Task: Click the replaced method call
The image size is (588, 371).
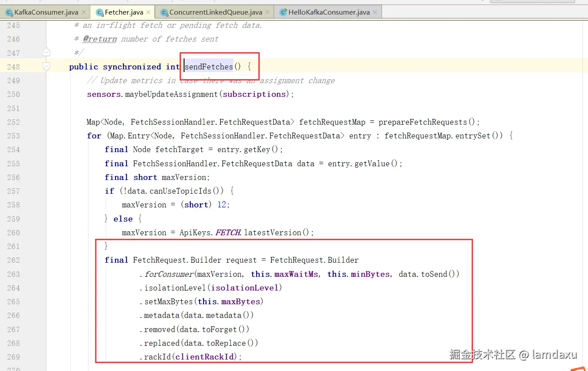Action: (x=162, y=343)
